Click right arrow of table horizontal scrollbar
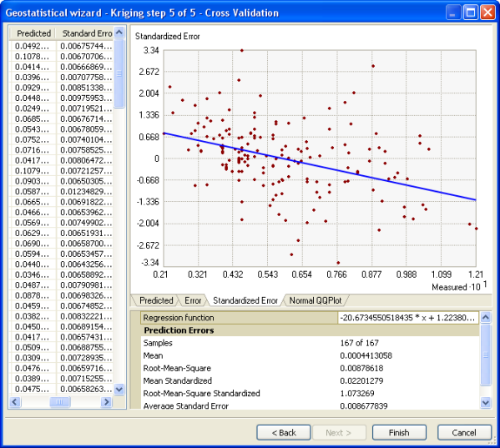The image size is (500, 448). [106, 402]
